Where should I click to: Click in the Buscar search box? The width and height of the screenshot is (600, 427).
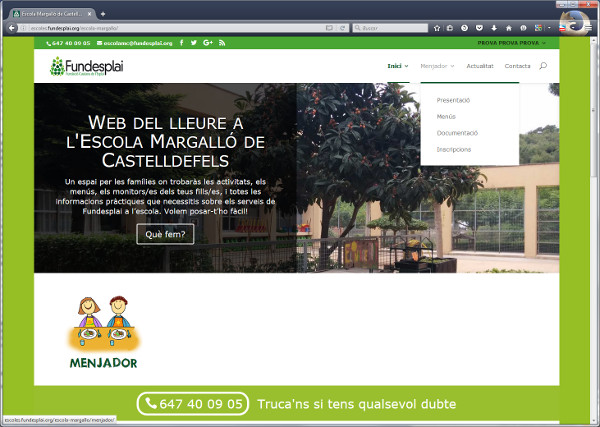[x=390, y=28]
